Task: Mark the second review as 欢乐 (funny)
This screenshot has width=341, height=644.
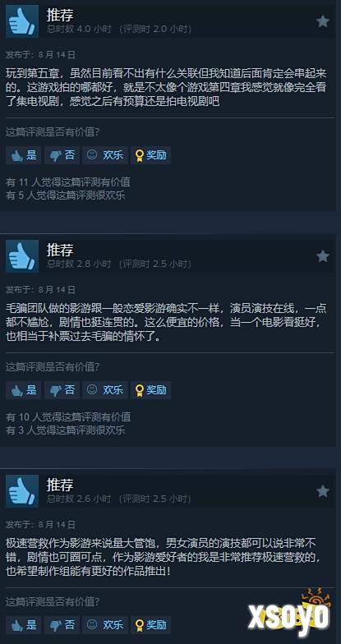Action: 105,390
